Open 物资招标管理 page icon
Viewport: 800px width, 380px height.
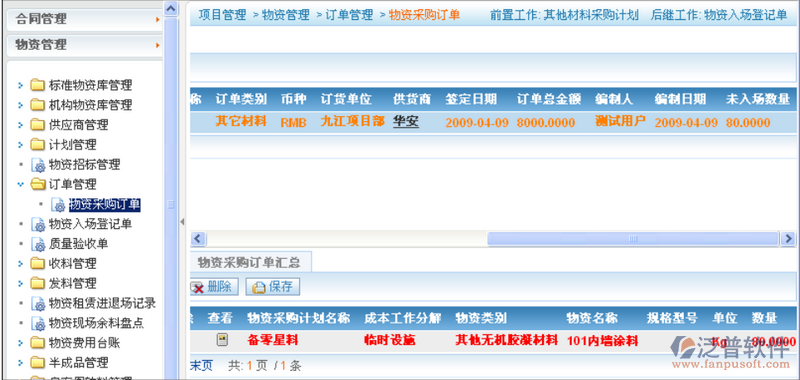point(38,165)
